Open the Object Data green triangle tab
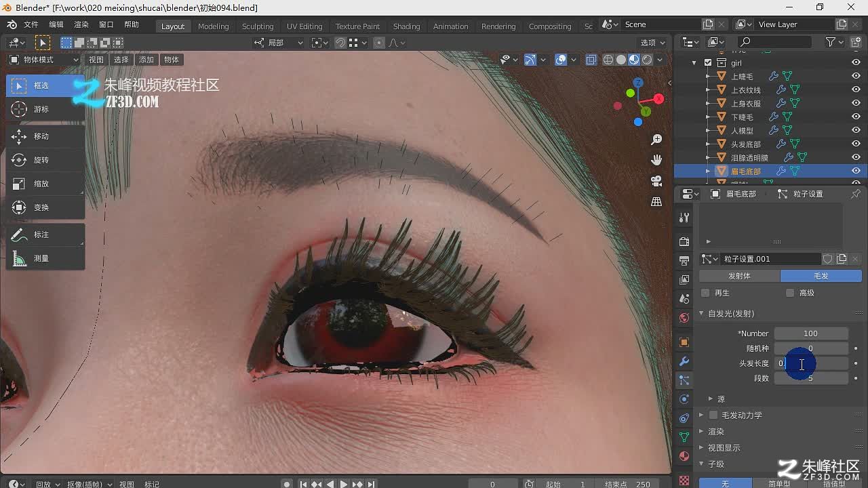This screenshot has height=488, width=868. 684,437
